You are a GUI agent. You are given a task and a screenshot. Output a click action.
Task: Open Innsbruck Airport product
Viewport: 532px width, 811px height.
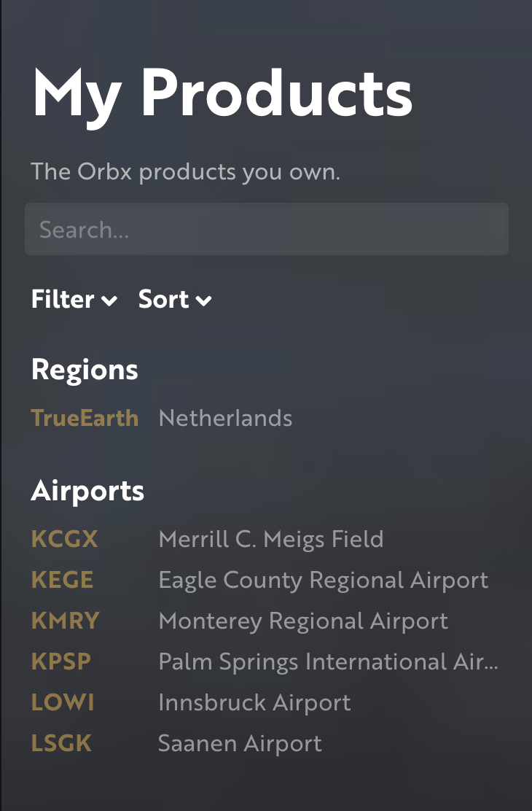[x=254, y=703]
